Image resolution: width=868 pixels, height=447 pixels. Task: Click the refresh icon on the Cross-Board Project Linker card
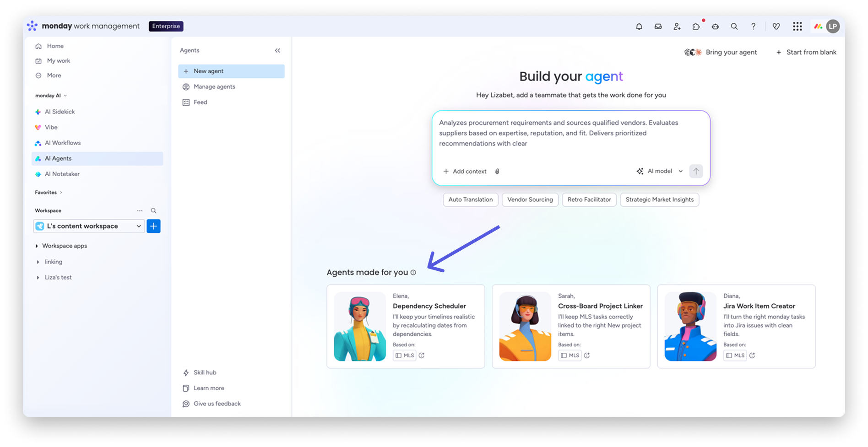[587, 355]
